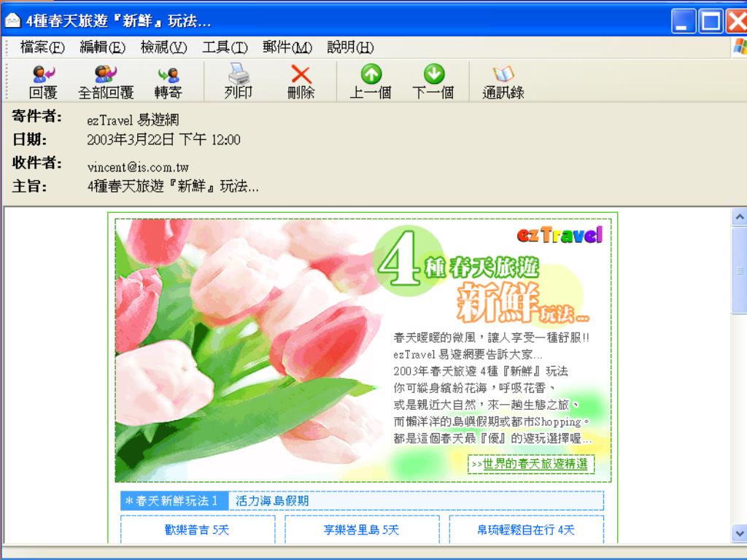Click the Reply (回覆) toolbar icon

(x=43, y=82)
